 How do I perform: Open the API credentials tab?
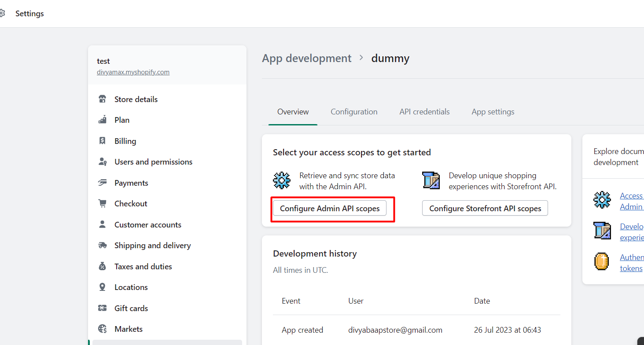click(424, 112)
